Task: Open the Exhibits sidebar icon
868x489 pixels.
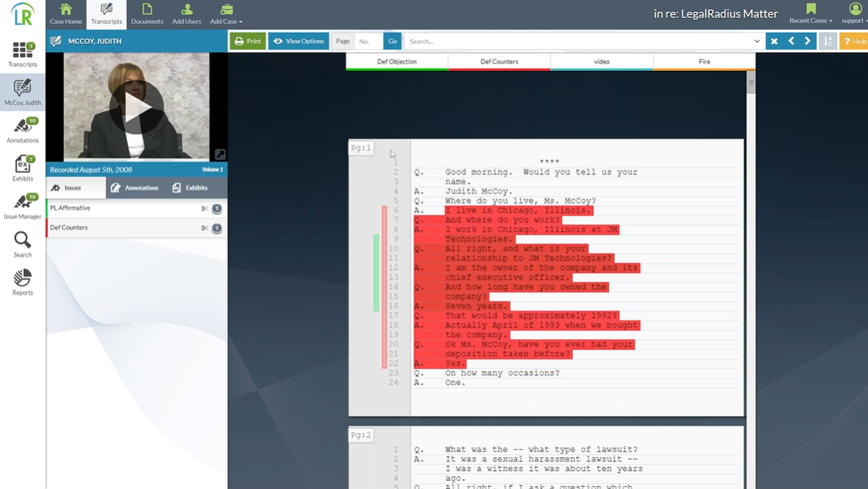Action: click(23, 169)
